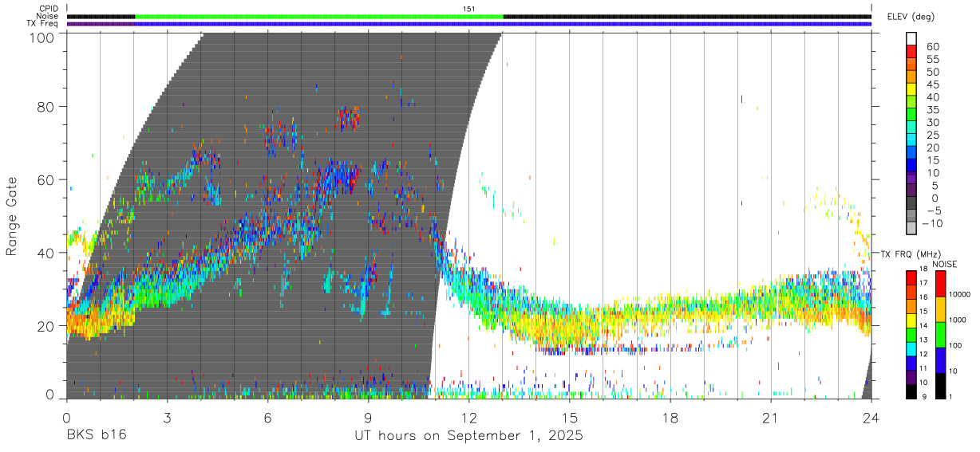Click the y-axis tick label 40
This screenshot has width=980, height=452.
click(x=47, y=253)
